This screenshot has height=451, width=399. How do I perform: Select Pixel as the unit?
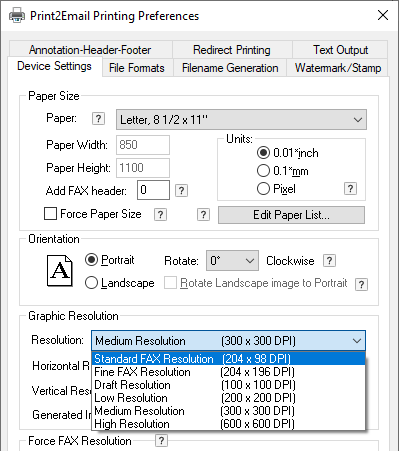(x=263, y=189)
